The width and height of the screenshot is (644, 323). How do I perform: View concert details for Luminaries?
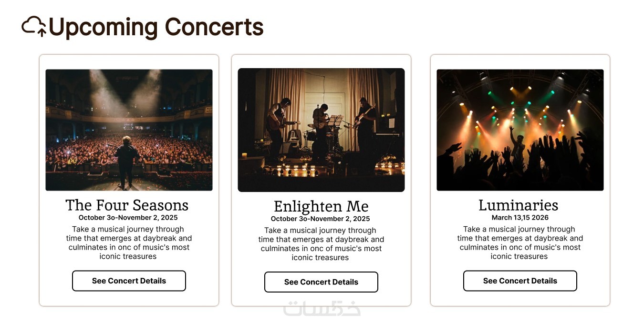(520, 281)
